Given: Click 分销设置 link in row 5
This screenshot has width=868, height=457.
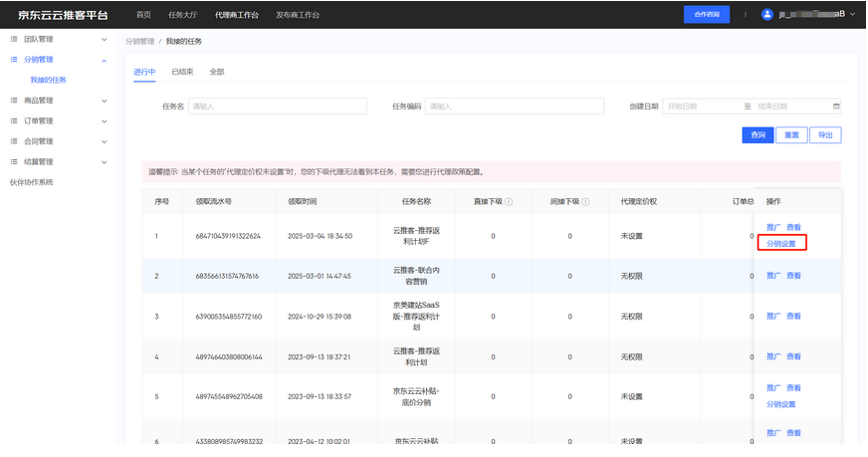Looking at the screenshot, I should tap(781, 404).
